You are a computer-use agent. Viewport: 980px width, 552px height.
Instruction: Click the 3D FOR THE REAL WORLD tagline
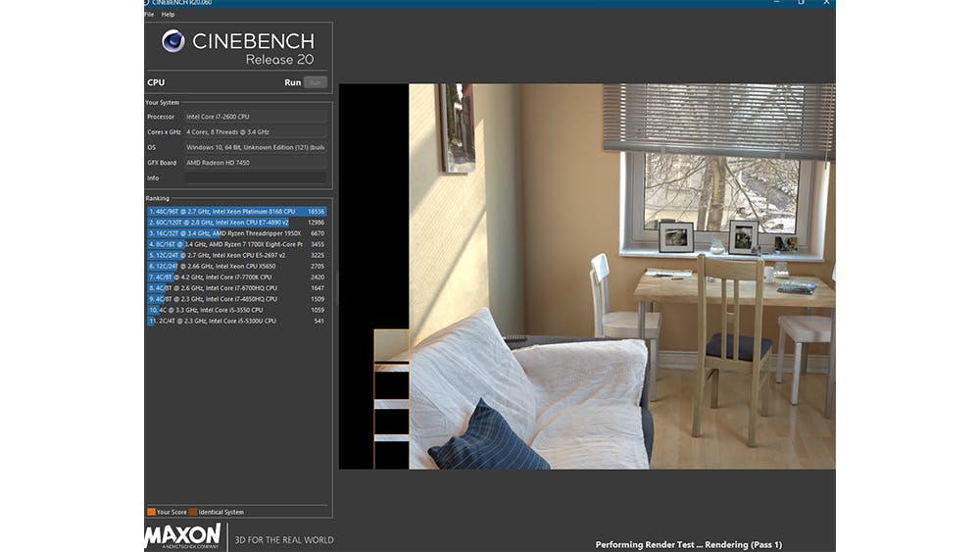(284, 540)
